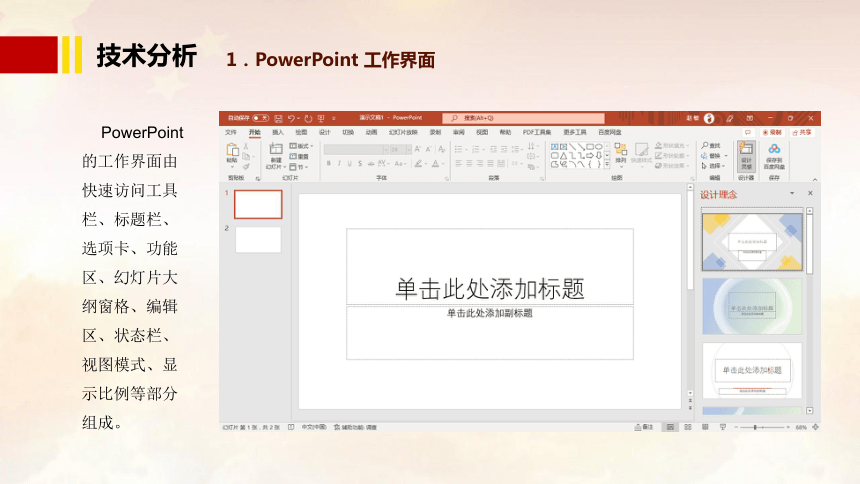860x484 pixels.
Task: Open the 节 section dropdown
Action: tap(299, 167)
